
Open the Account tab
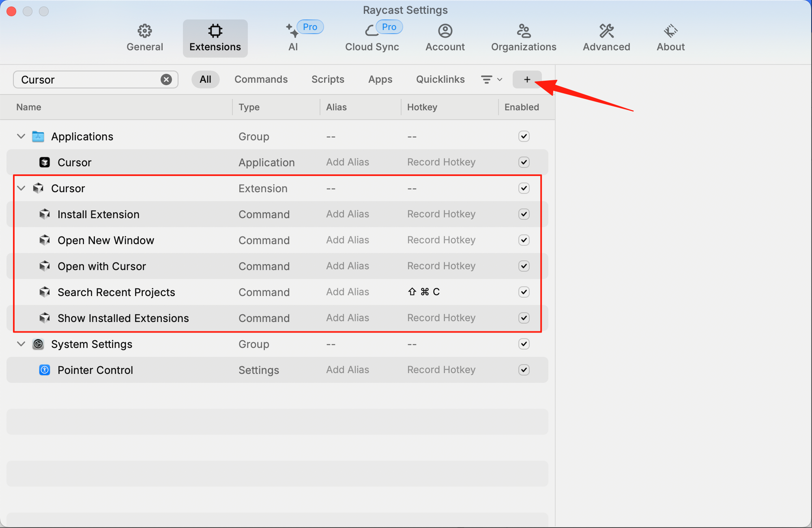445,38
